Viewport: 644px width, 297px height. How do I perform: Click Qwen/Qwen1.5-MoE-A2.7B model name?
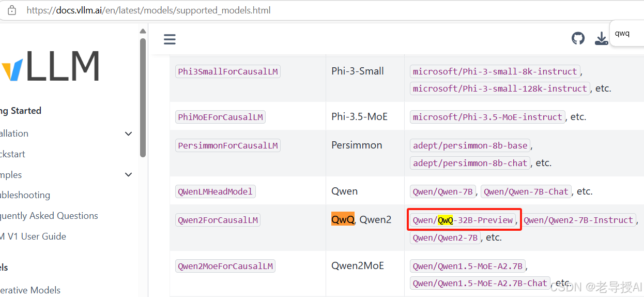468,266
